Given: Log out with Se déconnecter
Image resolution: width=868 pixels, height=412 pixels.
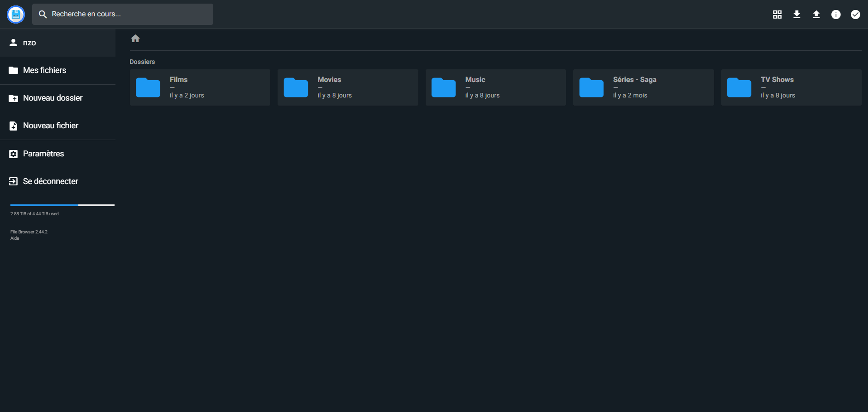Looking at the screenshot, I should coord(50,181).
